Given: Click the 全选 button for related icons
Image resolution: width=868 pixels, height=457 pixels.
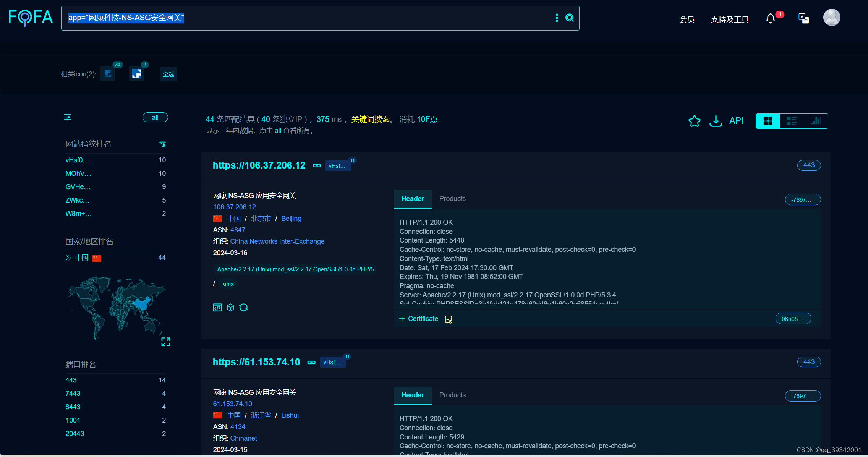Looking at the screenshot, I should [168, 75].
